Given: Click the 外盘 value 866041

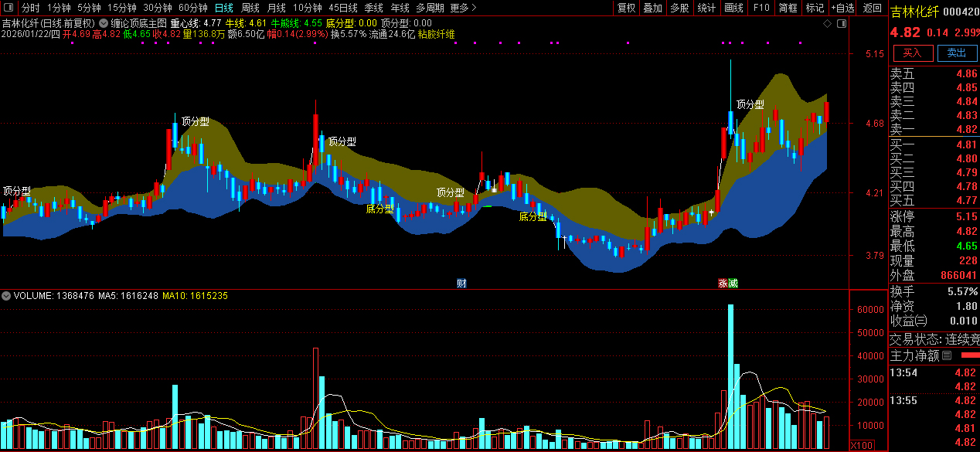Looking at the screenshot, I should [959, 275].
